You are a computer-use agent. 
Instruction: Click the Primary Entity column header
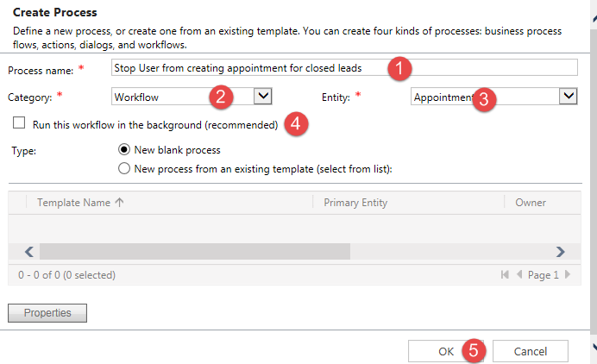pos(355,203)
